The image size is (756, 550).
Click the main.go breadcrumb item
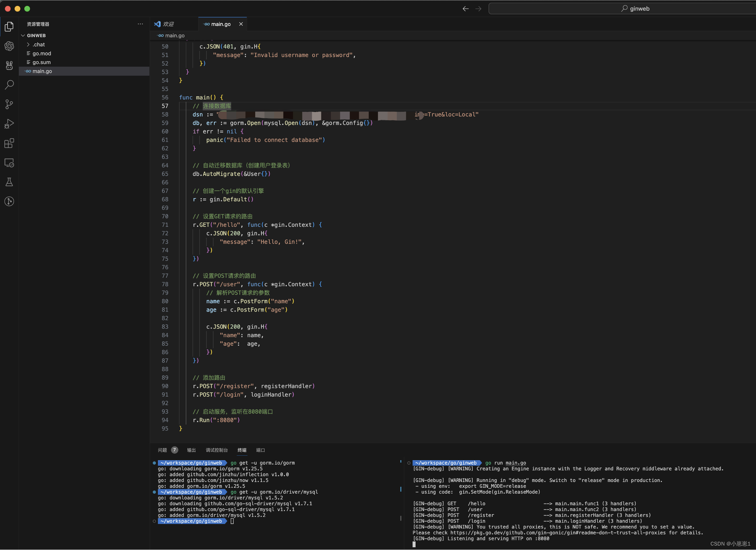(x=175, y=36)
